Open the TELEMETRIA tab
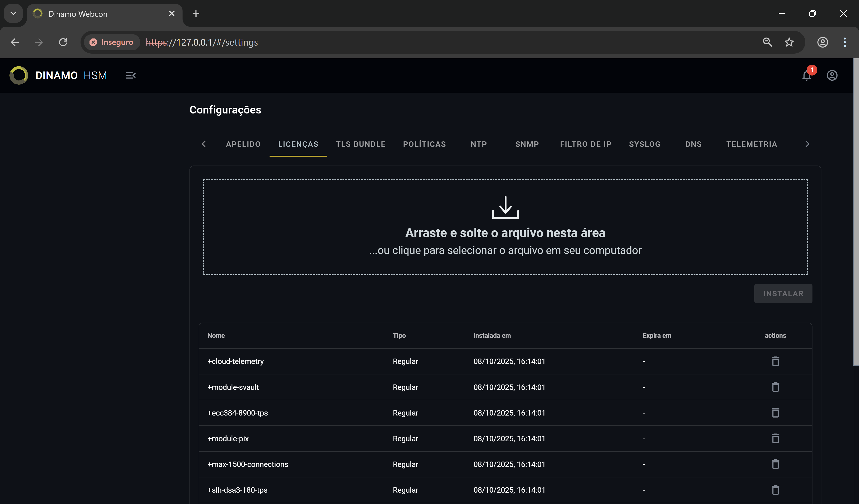 [x=751, y=144]
